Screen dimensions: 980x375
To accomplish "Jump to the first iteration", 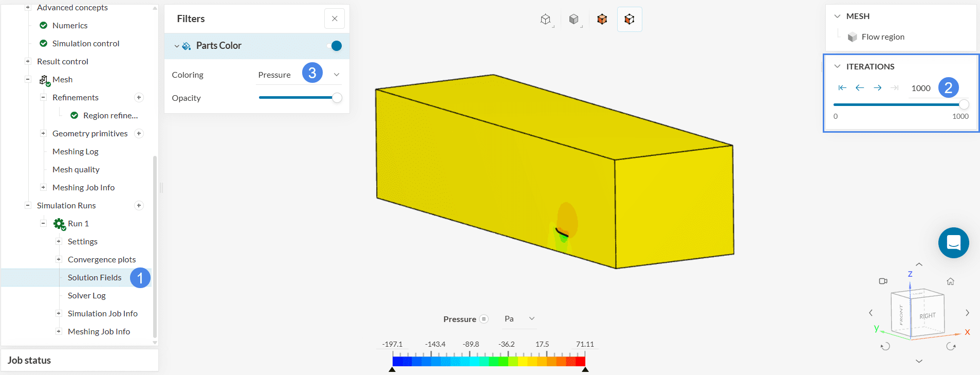I will 842,88.
